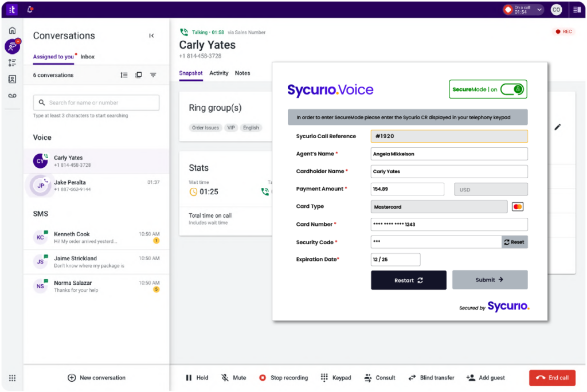Open the filter conversations icon
Viewport: 587px width, 392px height.
click(153, 75)
